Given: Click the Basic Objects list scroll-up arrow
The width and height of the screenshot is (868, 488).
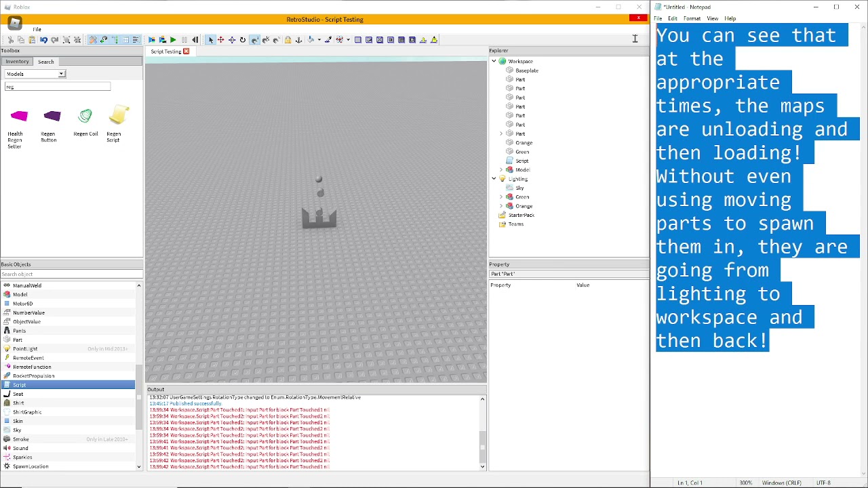Looking at the screenshot, I should click(139, 285).
